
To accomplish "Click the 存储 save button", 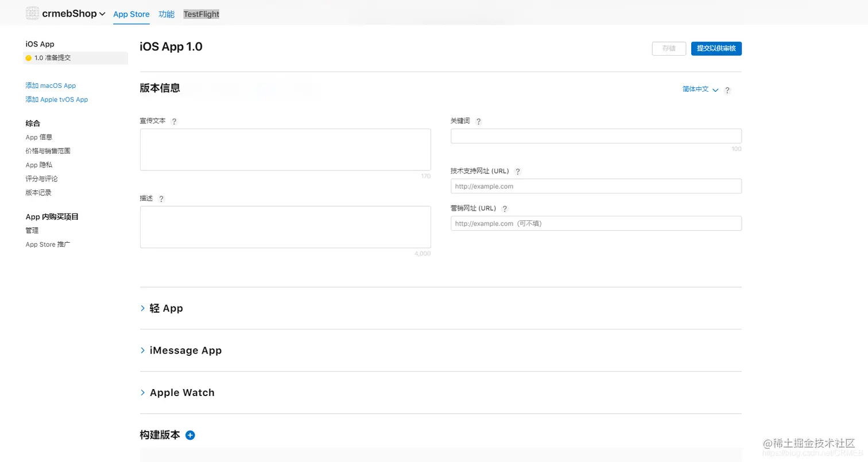I will tap(669, 49).
